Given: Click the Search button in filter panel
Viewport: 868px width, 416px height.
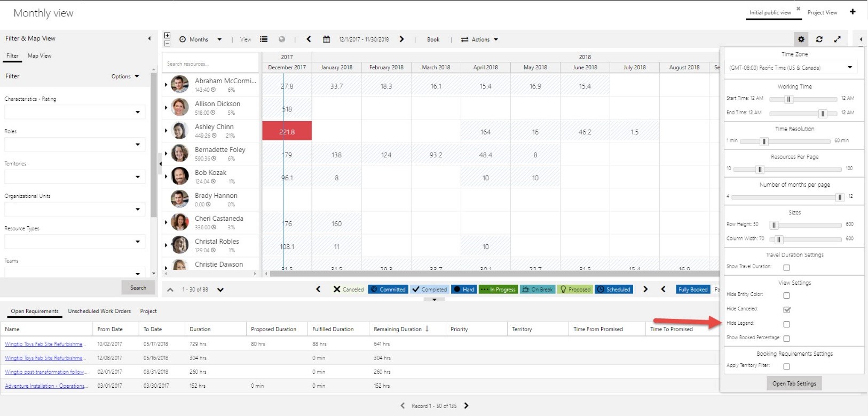Looking at the screenshot, I should (138, 288).
